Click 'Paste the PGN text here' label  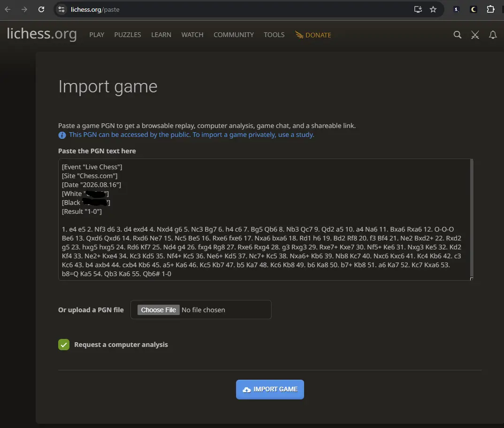point(97,151)
